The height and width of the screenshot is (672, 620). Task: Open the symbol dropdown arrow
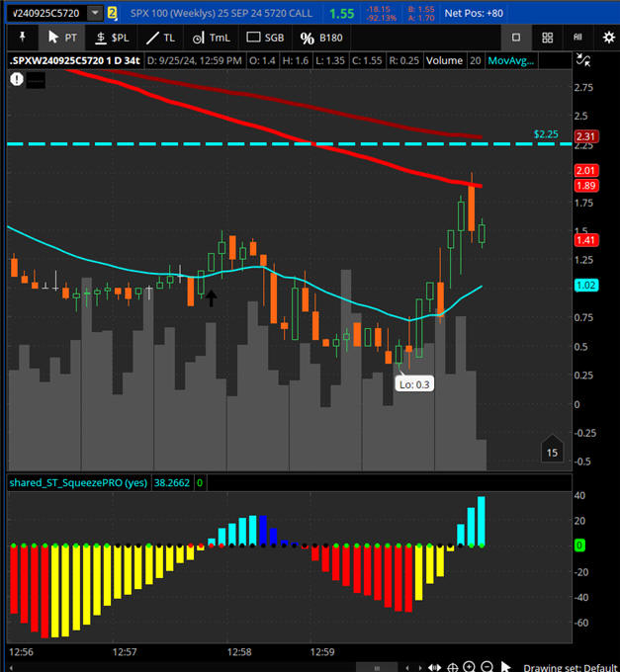click(x=95, y=13)
